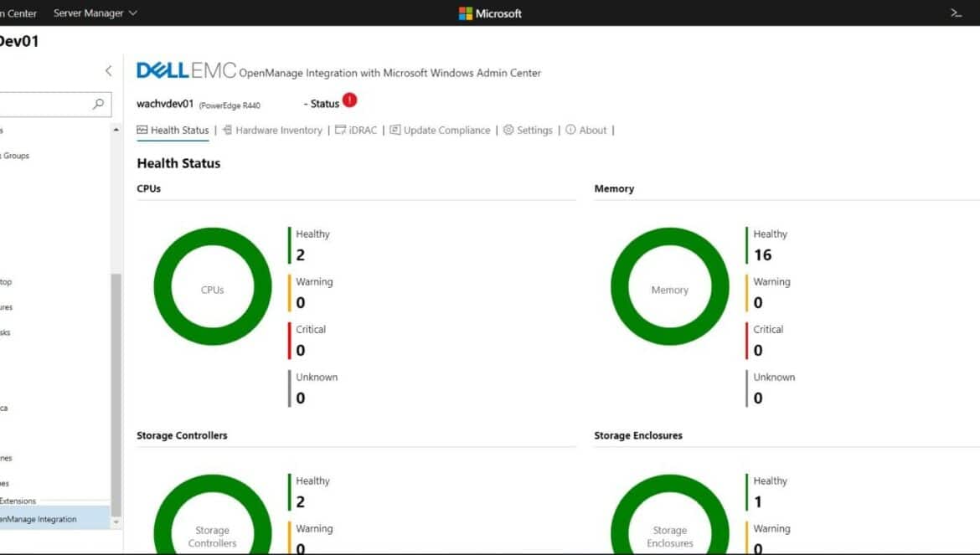This screenshot has height=555, width=980.
Task: Click Memory Healthy count 16
Action: [762, 254]
